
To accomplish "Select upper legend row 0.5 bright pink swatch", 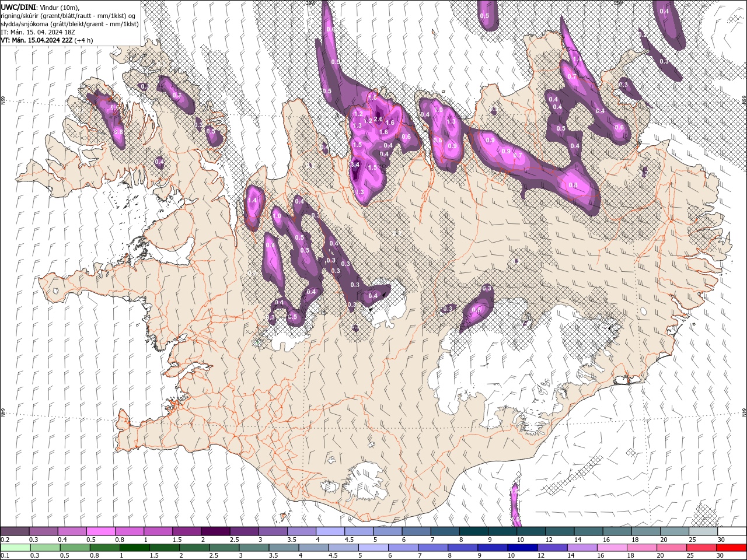I will (x=100, y=531).
